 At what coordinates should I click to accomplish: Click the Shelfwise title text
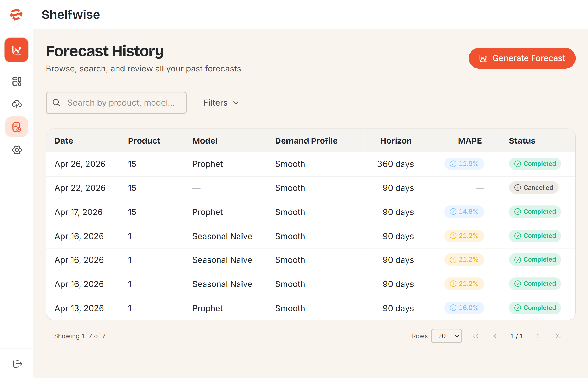coord(71,15)
